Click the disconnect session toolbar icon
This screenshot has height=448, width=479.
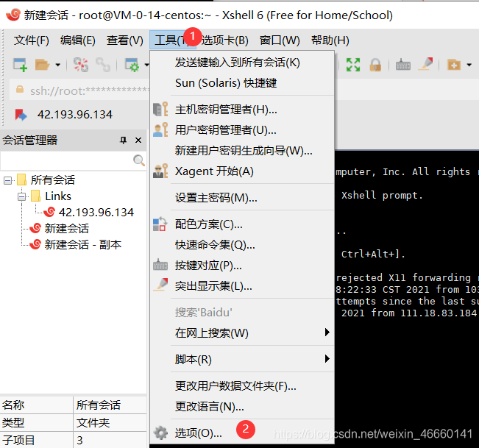point(81,65)
